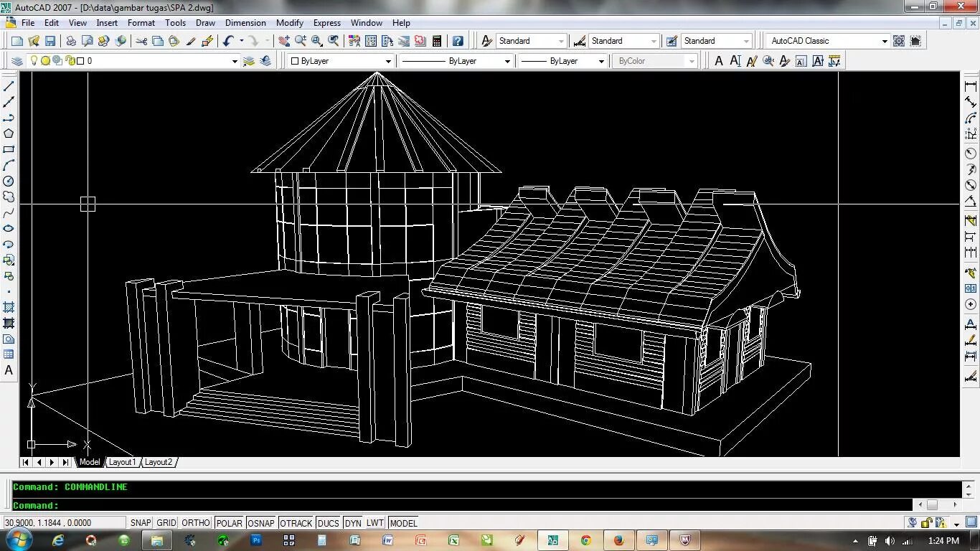Open the Draw menu

pyautogui.click(x=205, y=23)
